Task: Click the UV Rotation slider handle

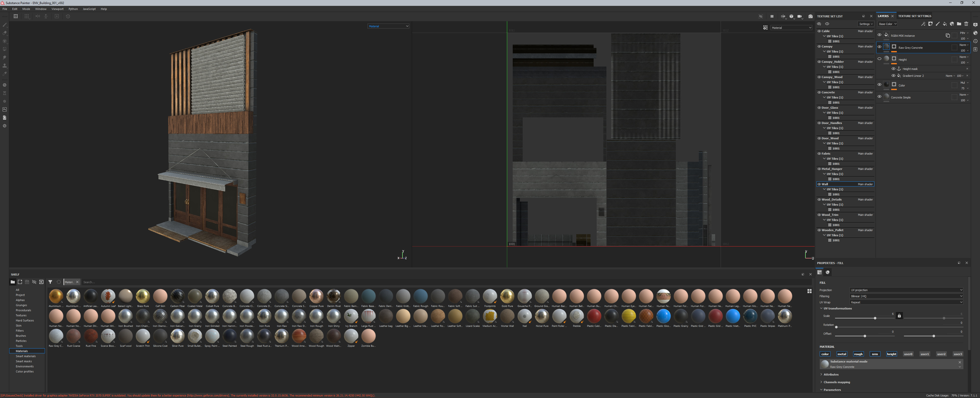Action: coord(836,327)
